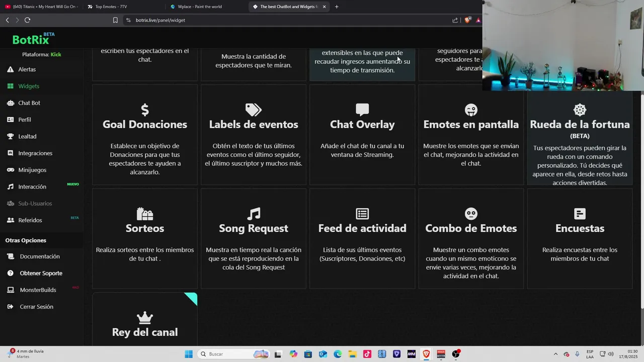Switch to Wplace Paint the world tab
The image size is (644, 362).
[206, 7]
